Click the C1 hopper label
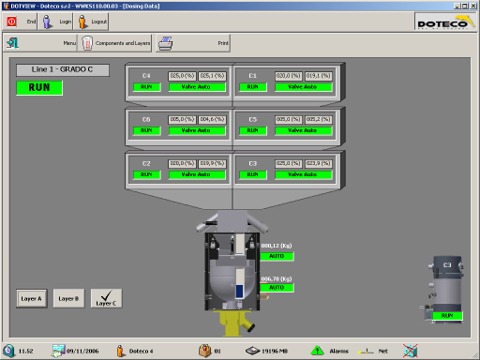 coord(253,76)
